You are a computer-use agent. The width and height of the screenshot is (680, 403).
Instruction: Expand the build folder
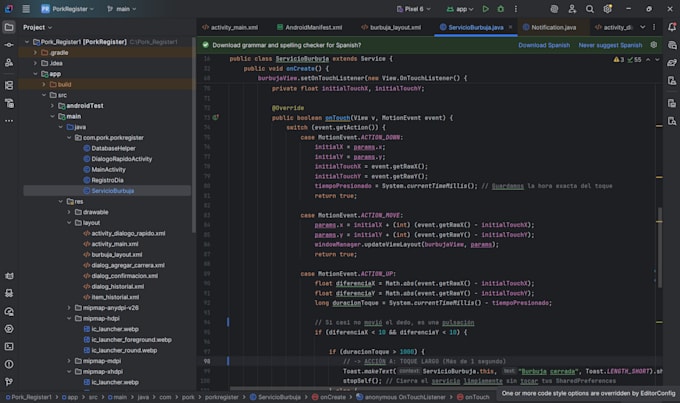pyautogui.click(x=43, y=84)
